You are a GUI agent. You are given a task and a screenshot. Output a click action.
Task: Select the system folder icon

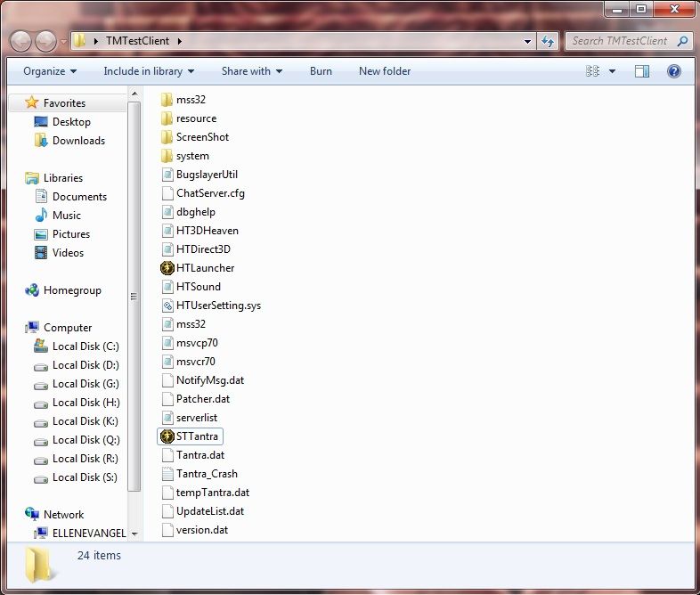tap(167, 156)
